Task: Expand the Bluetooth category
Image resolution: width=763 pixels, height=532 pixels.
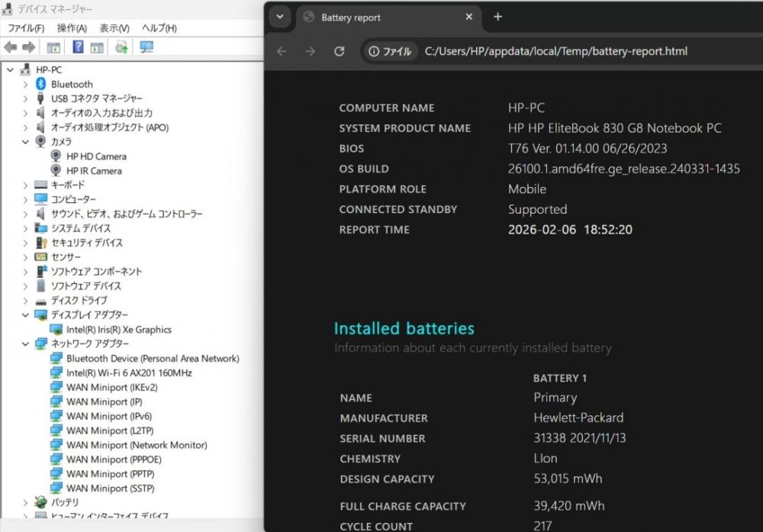Action: click(x=25, y=84)
